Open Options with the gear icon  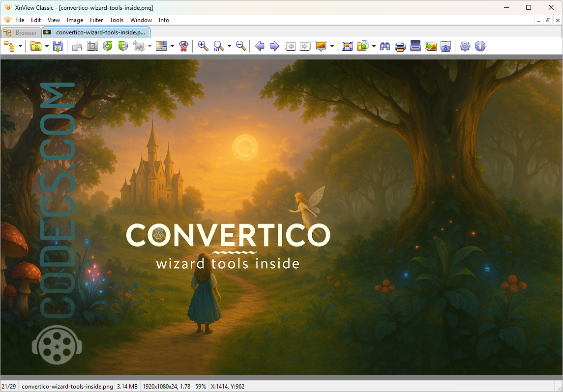pyautogui.click(x=465, y=46)
